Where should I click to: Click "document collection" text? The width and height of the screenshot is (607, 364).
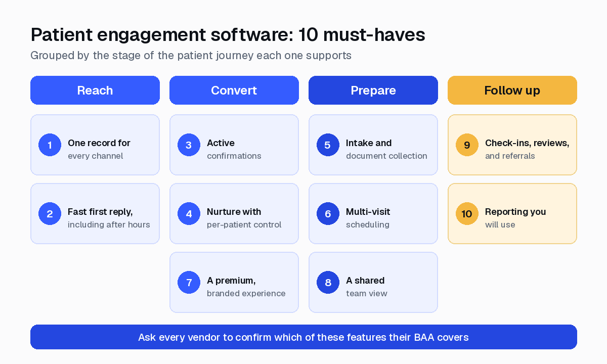coord(386,156)
